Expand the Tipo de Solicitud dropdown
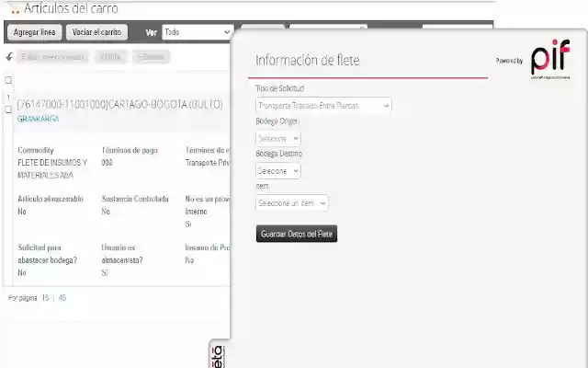 323,106
